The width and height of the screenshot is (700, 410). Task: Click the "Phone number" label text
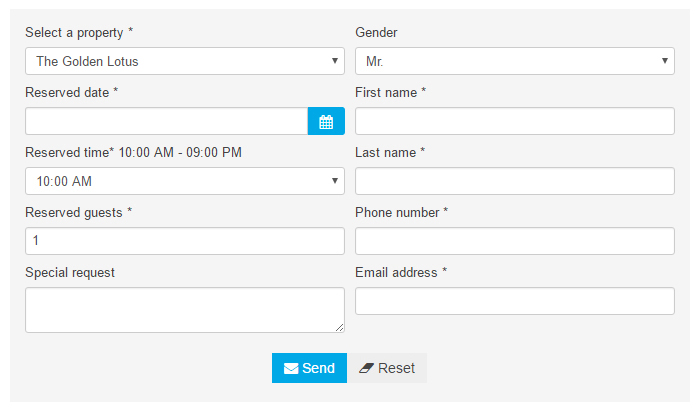401,213
